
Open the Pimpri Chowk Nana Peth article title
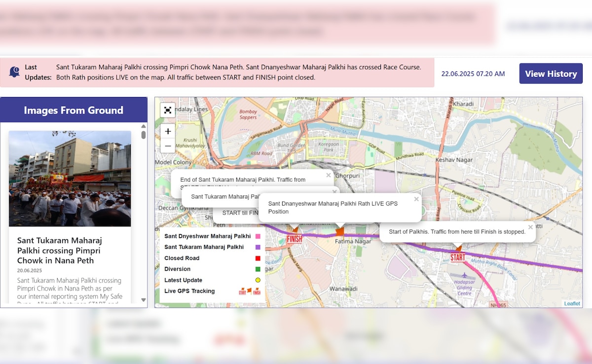tap(59, 251)
